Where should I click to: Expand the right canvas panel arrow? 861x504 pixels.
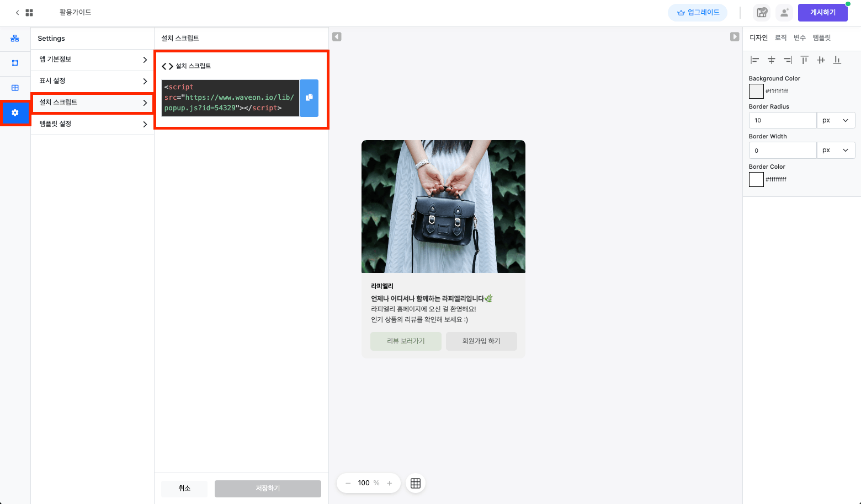[735, 36]
